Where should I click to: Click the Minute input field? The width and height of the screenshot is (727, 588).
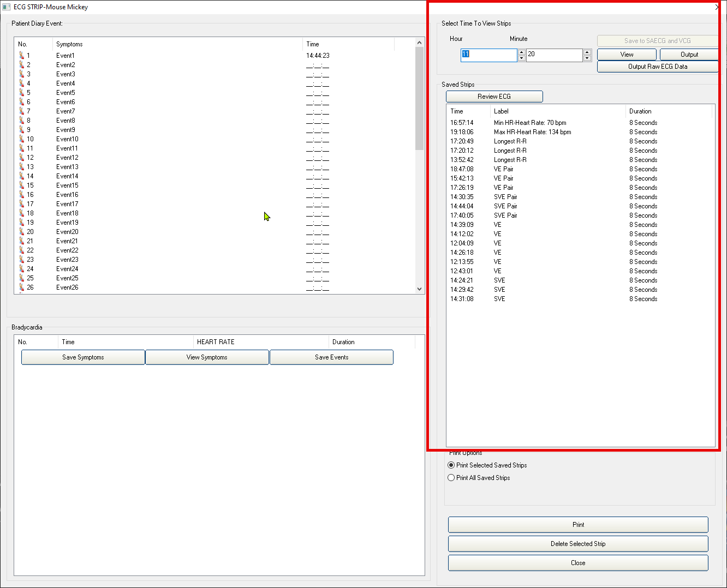point(553,55)
